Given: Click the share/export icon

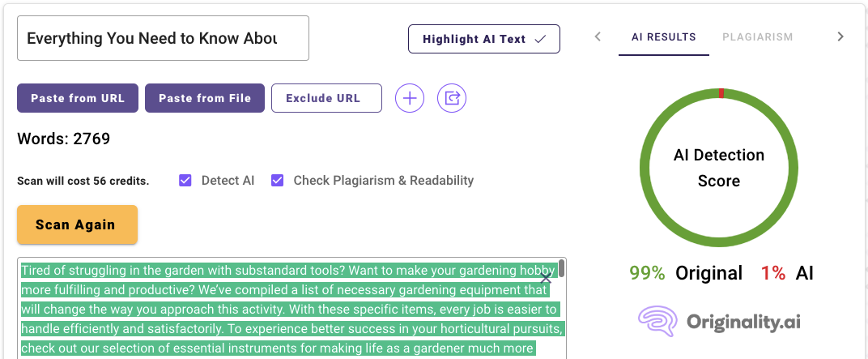Looking at the screenshot, I should (452, 99).
